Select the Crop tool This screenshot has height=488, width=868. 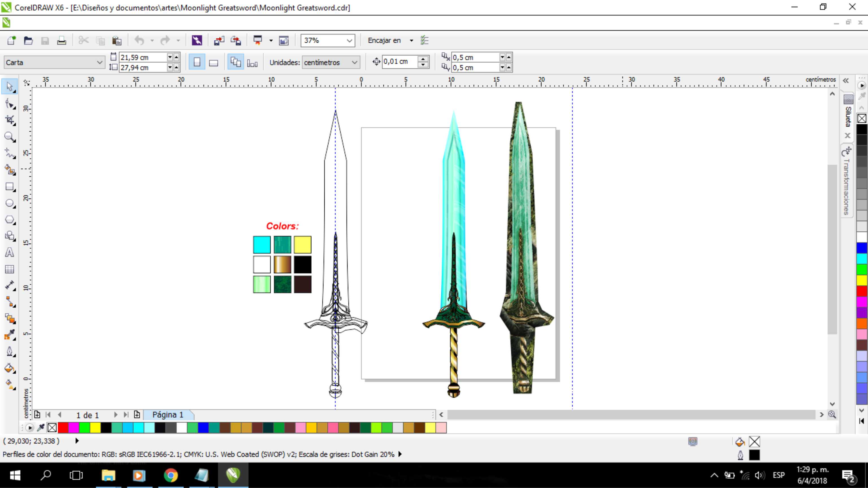(x=10, y=120)
